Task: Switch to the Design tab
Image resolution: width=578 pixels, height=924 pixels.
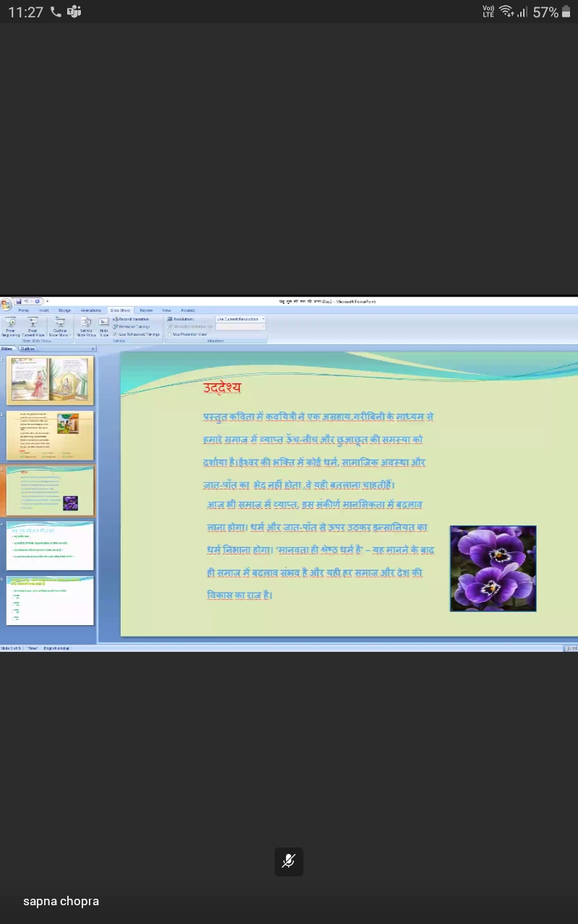Action: tap(64, 310)
